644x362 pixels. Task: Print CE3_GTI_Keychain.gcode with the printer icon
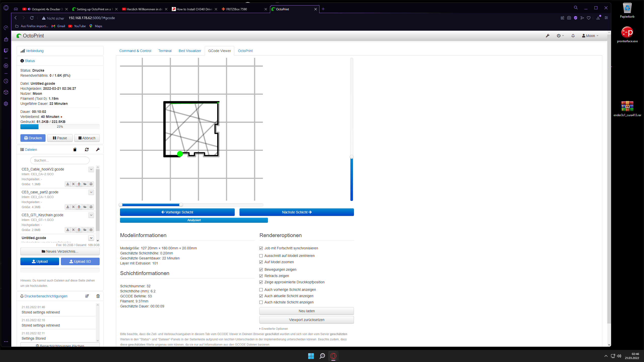(x=91, y=230)
